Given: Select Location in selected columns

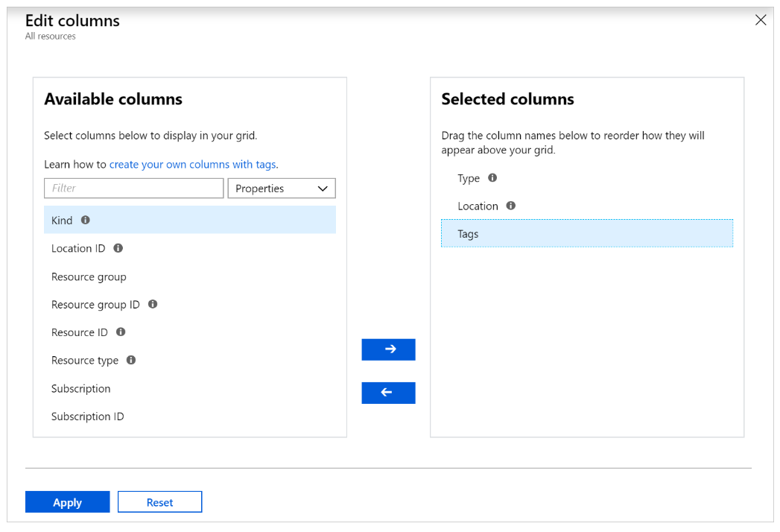Looking at the screenshot, I should click(x=587, y=206).
